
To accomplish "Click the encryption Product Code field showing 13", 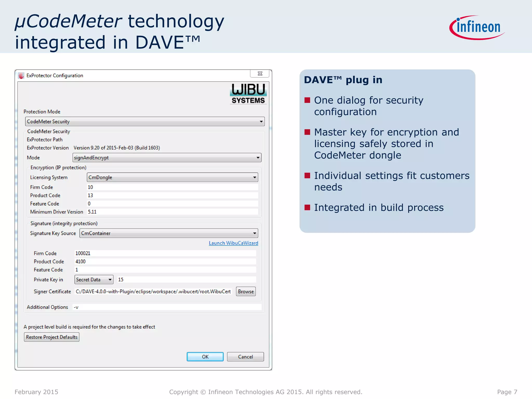I will point(172,195).
